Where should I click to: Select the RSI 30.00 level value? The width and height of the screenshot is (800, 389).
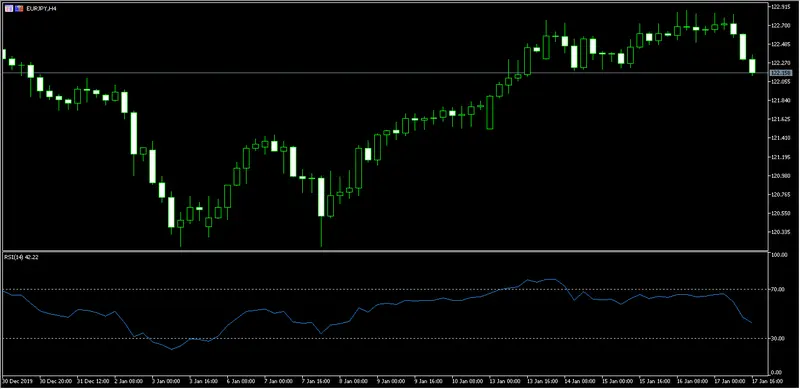coord(778,338)
